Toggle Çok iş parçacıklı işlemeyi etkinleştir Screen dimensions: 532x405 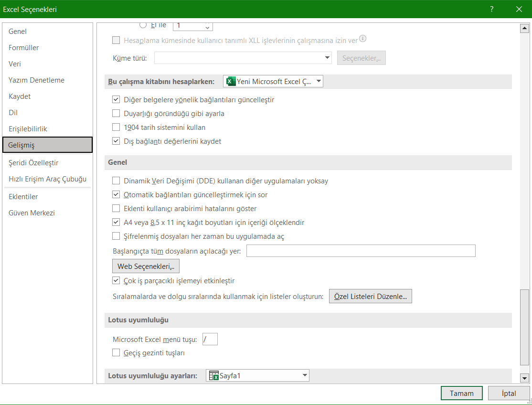coord(116,280)
